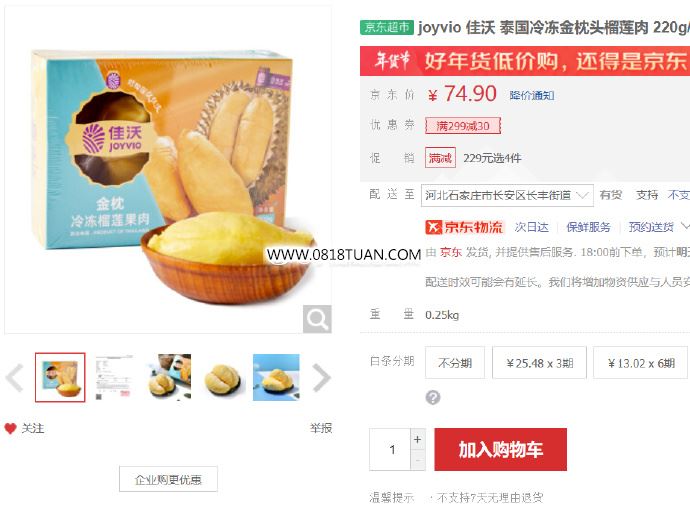Click the 京东物流 logo
Viewport: 690px width, 511px height.
coord(464,227)
